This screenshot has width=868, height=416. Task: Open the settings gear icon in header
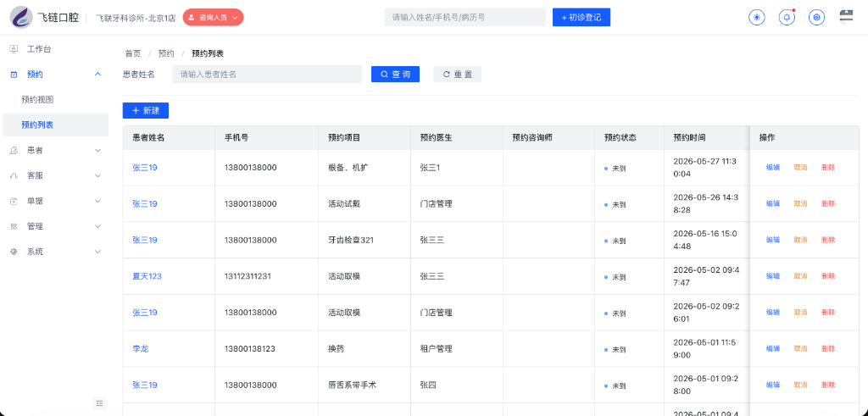[816, 17]
